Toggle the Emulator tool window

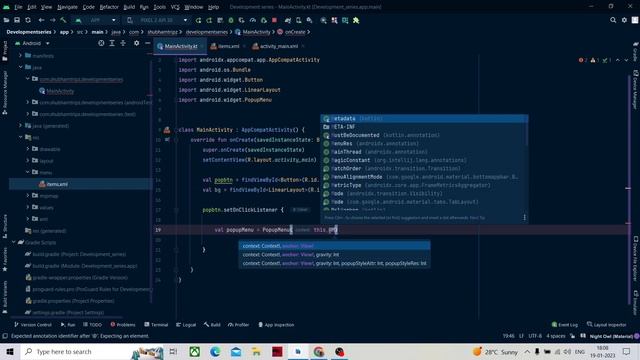[x=636, y=302]
